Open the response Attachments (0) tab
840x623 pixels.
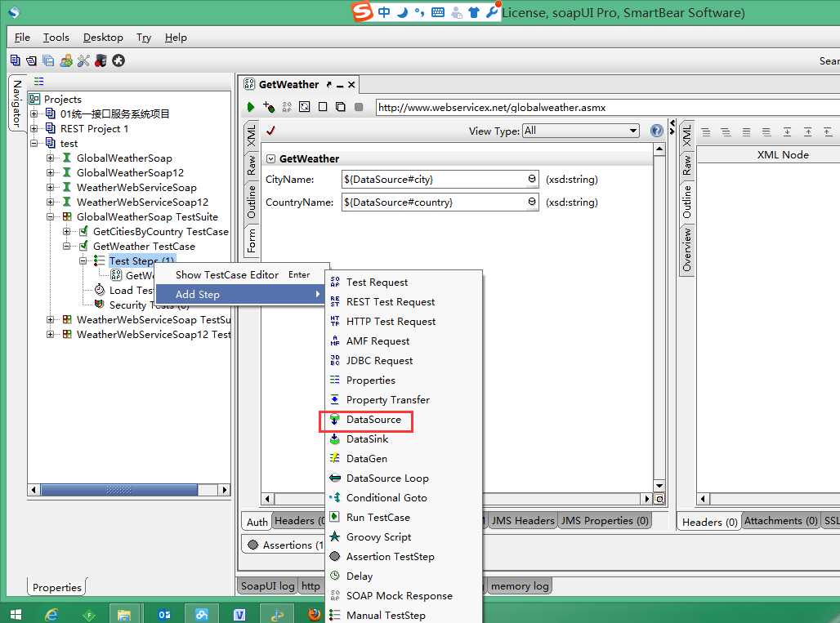pyautogui.click(x=780, y=521)
